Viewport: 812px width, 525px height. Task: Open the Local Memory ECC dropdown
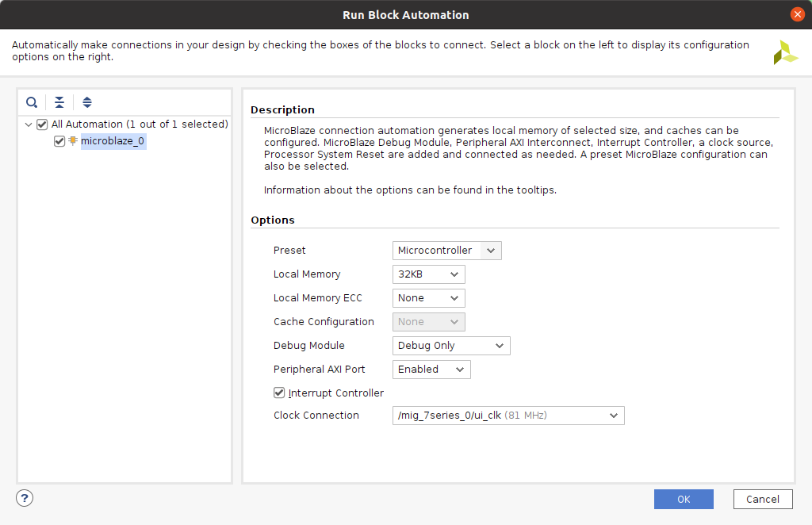429,298
